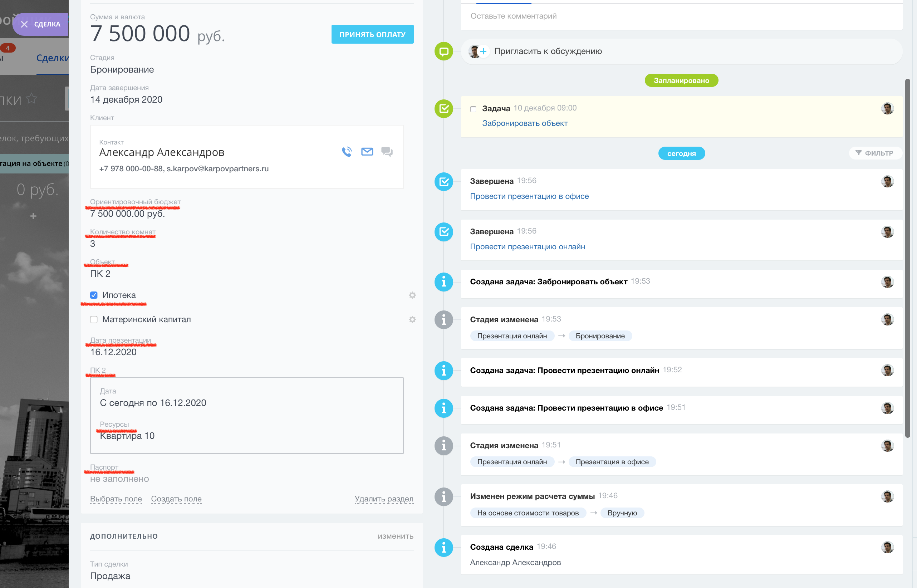Open the Выбрать поле selector
The width and height of the screenshot is (917, 588).
116,499
